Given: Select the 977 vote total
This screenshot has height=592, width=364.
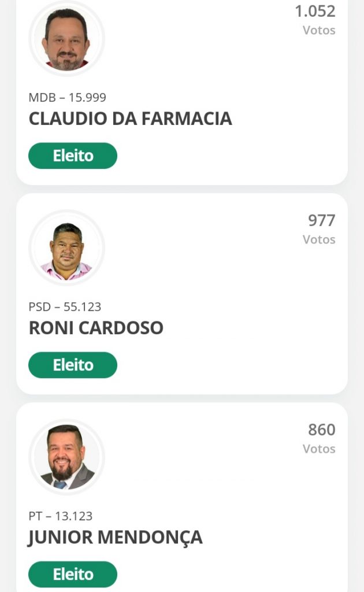Looking at the screenshot, I should 321,220.
